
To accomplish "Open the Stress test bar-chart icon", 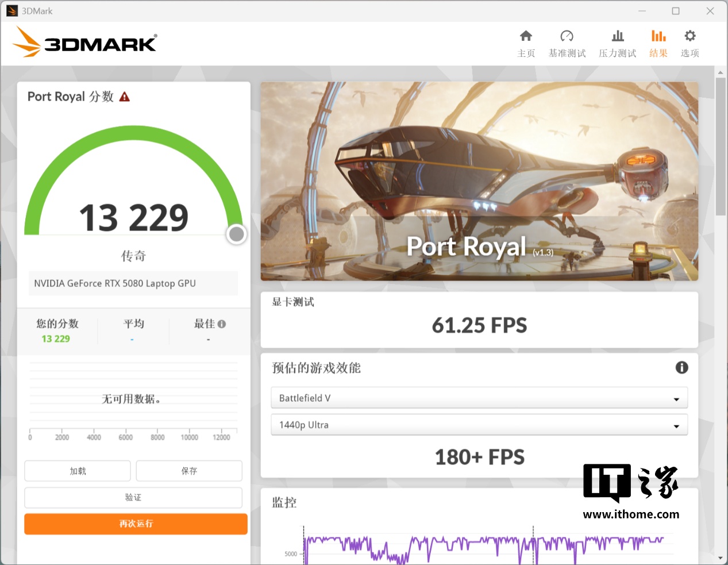I will click(618, 37).
